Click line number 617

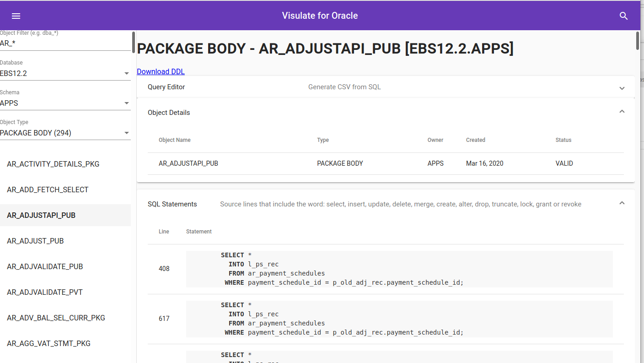click(x=164, y=319)
